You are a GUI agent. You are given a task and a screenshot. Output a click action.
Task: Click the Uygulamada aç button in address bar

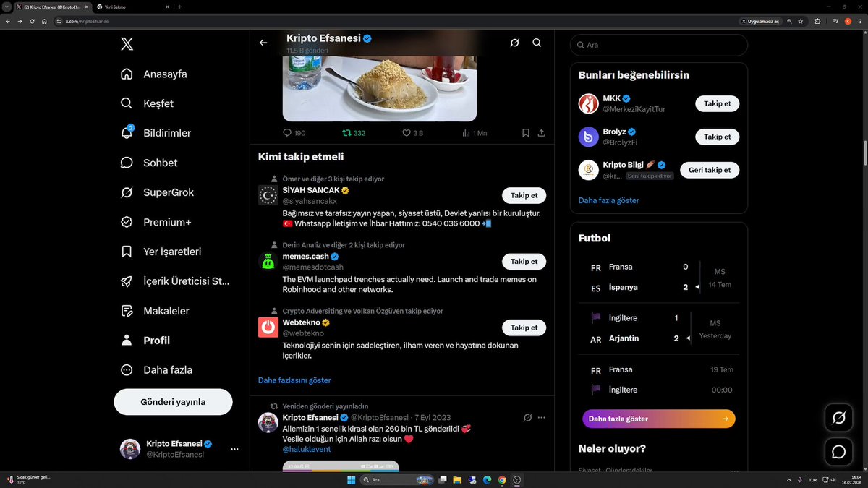(x=760, y=21)
